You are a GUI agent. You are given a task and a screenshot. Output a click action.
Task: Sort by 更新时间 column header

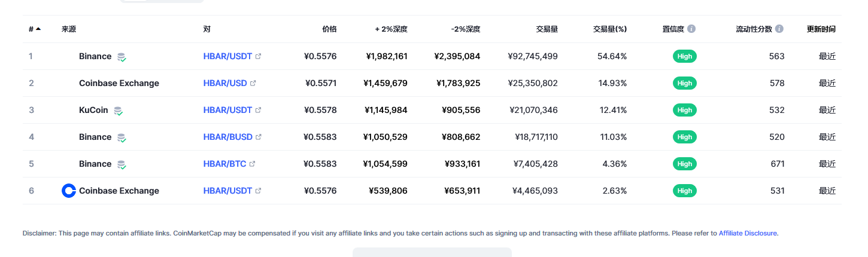821,29
